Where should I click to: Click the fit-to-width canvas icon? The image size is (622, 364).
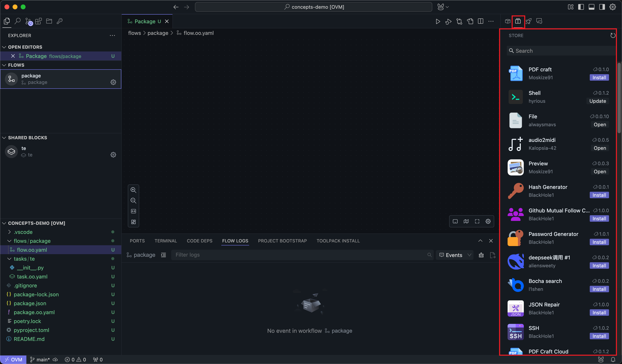133,211
